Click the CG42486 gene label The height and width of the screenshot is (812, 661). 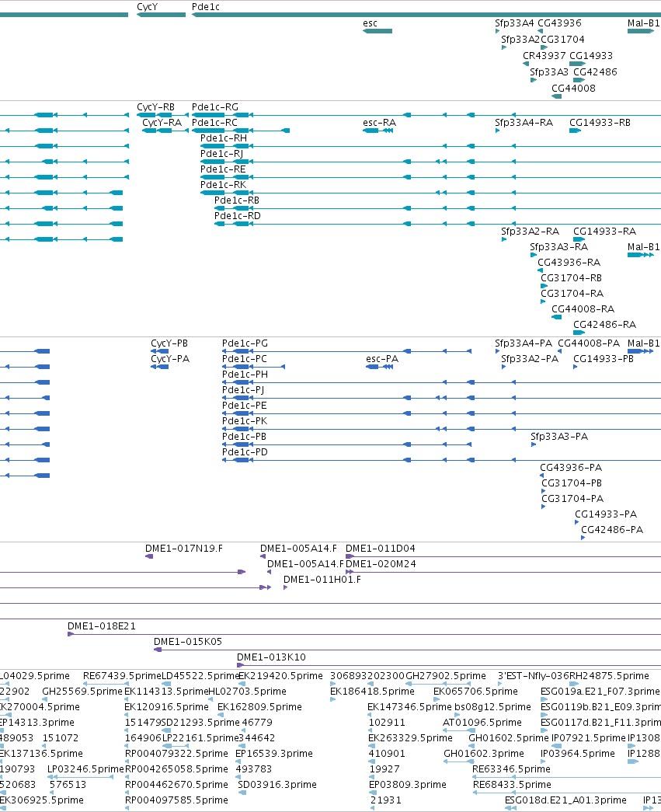pyautogui.click(x=595, y=71)
